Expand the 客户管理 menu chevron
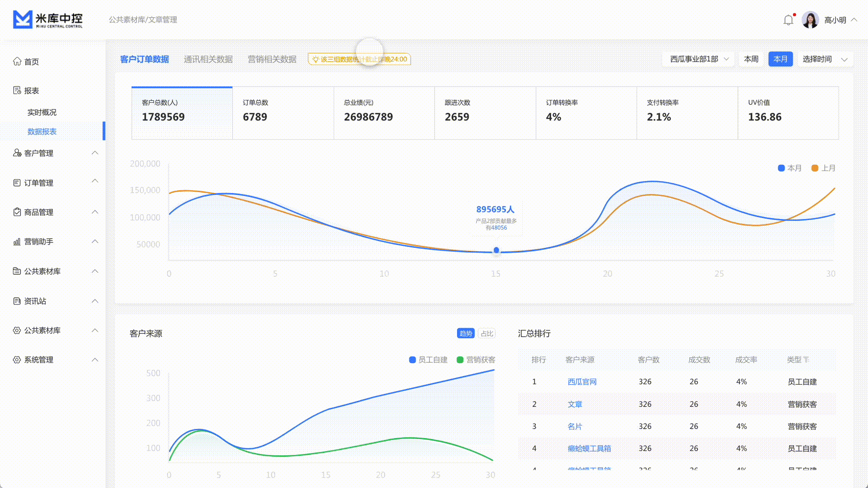Image resolution: width=868 pixels, height=488 pixels. click(x=95, y=153)
